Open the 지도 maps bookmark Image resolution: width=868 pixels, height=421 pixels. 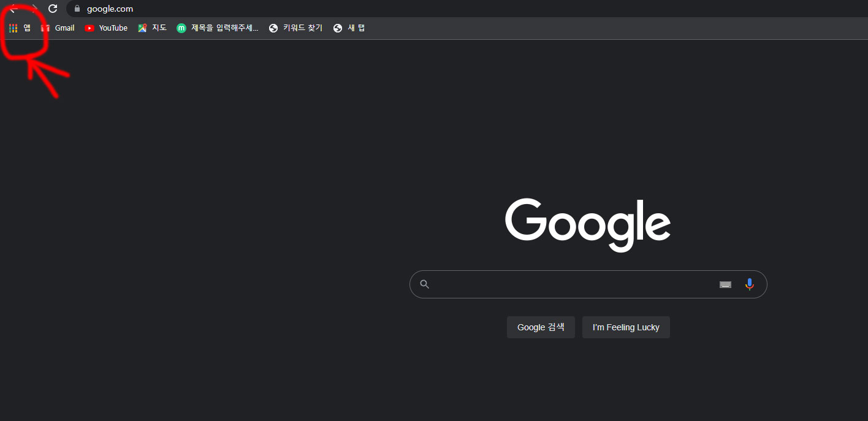[152, 28]
